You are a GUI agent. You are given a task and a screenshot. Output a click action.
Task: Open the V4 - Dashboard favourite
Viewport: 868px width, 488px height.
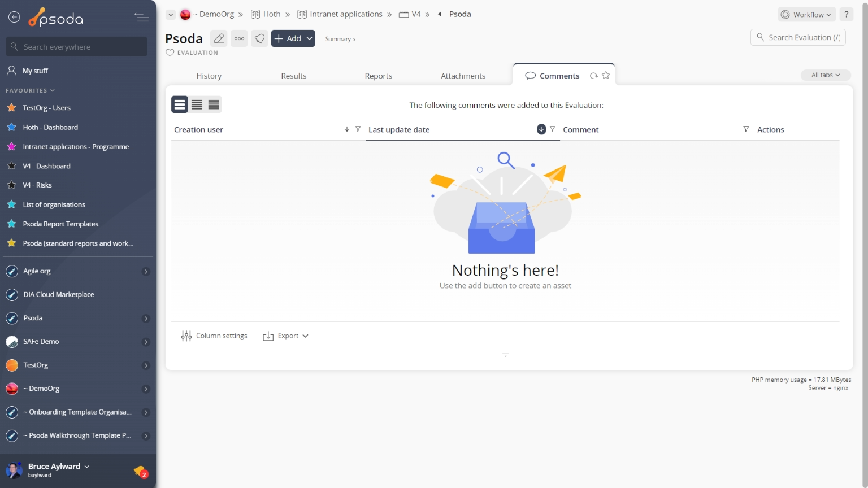[x=46, y=166]
